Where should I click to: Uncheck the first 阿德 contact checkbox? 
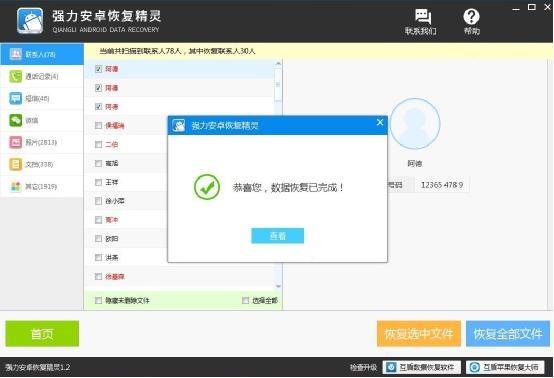(99, 69)
